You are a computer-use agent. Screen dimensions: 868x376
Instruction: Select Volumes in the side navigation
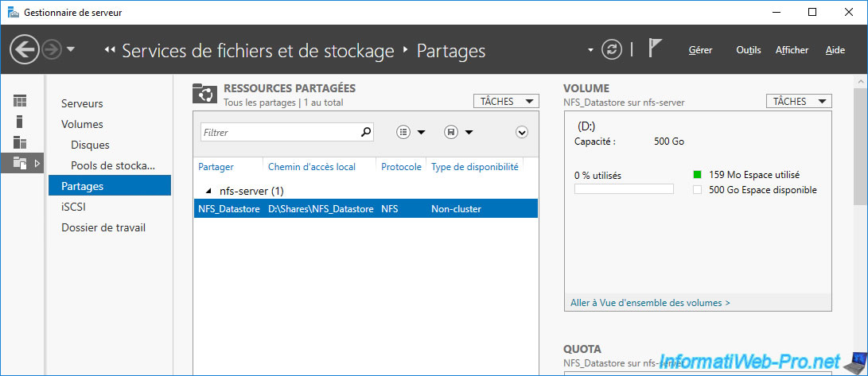coord(82,124)
